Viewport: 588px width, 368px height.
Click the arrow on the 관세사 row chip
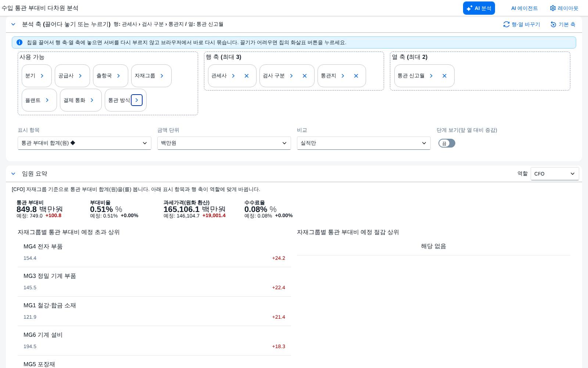[233, 76]
